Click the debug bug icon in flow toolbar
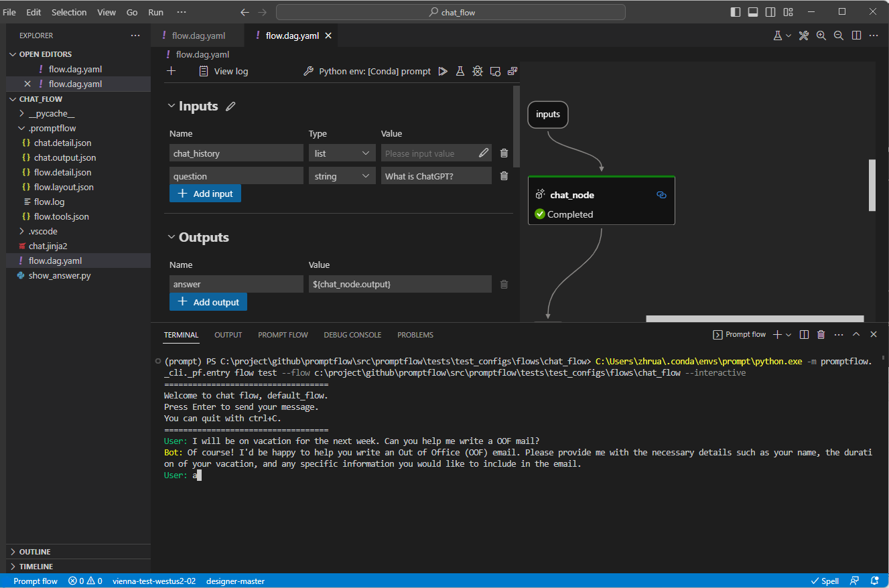 click(x=478, y=71)
